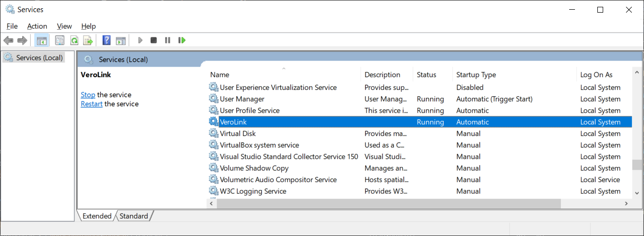
Task: Sort services by the Name column header
Action: click(220, 75)
